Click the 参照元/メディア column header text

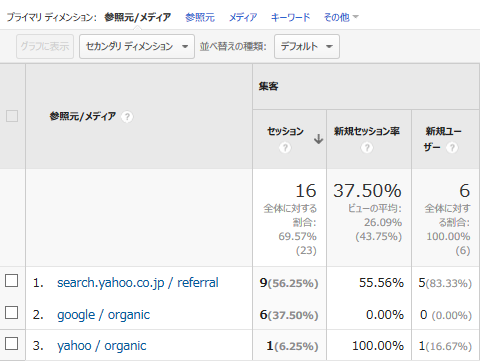pyautogui.click(x=83, y=116)
